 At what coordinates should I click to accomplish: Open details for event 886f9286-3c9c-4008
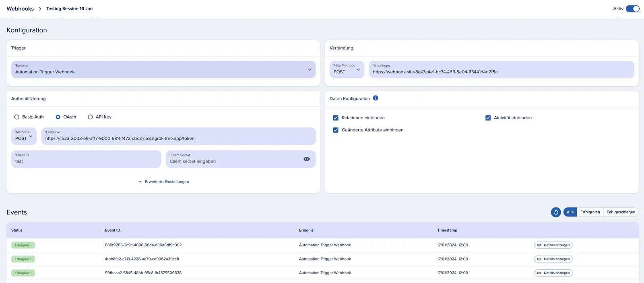553,245
